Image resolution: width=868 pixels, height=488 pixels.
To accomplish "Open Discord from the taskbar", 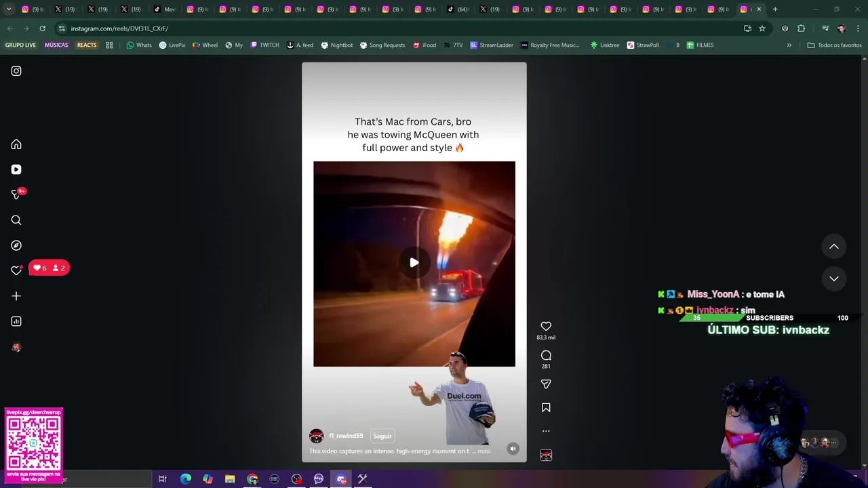I will pos(341,479).
